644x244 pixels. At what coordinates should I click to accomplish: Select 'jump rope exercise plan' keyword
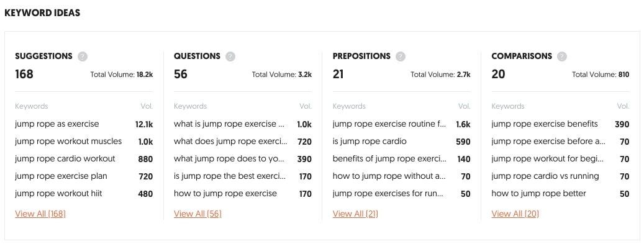tap(61, 176)
